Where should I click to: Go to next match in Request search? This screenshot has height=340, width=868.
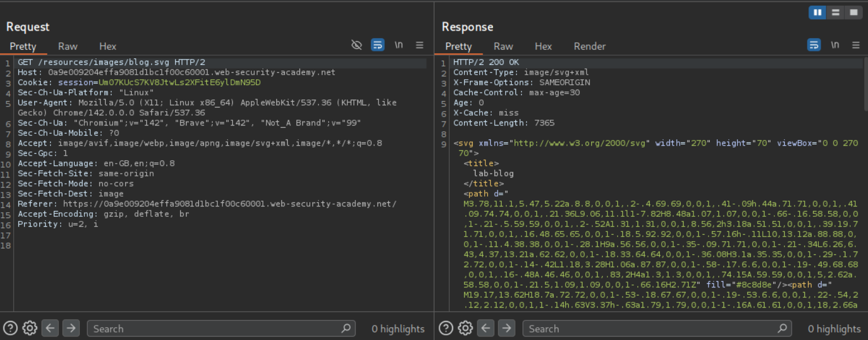71,328
